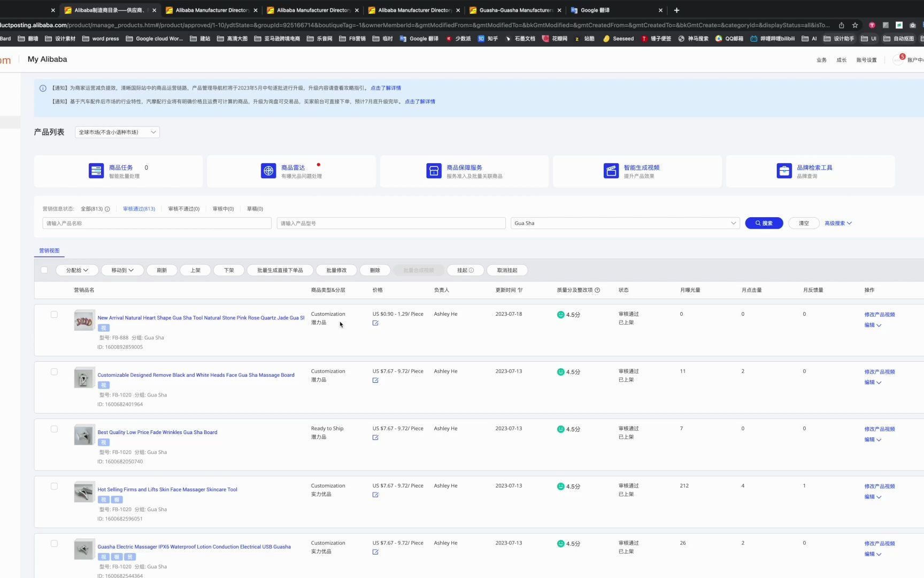Click the 批量修改 batch edit button

click(x=336, y=270)
